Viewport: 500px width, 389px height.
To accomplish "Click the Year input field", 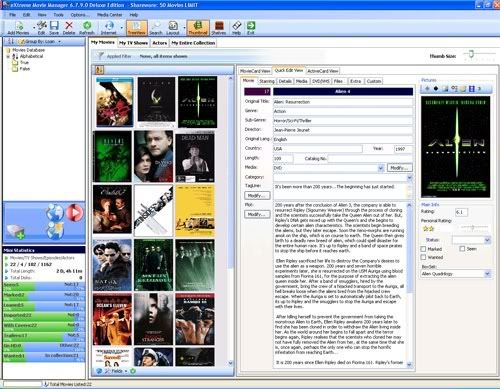I will [403, 149].
